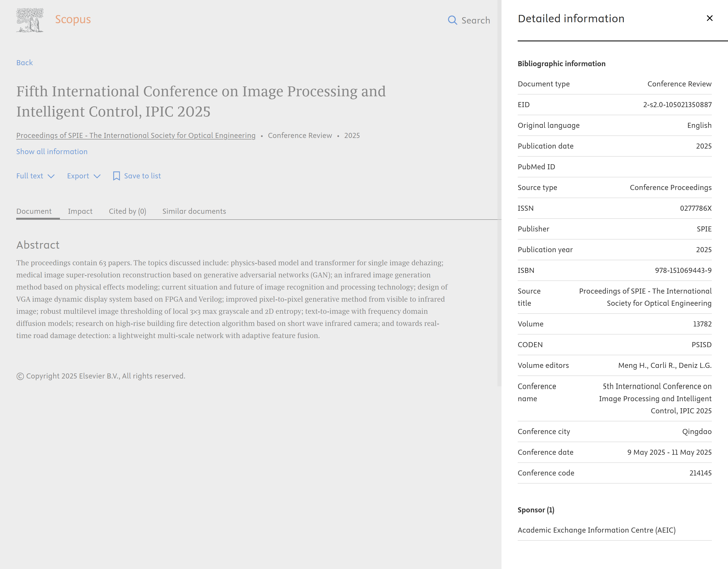Viewport: 728px width, 569px height.
Task: Click the copyright 2025 Elsevier B.V. notice
Action: pos(101,376)
